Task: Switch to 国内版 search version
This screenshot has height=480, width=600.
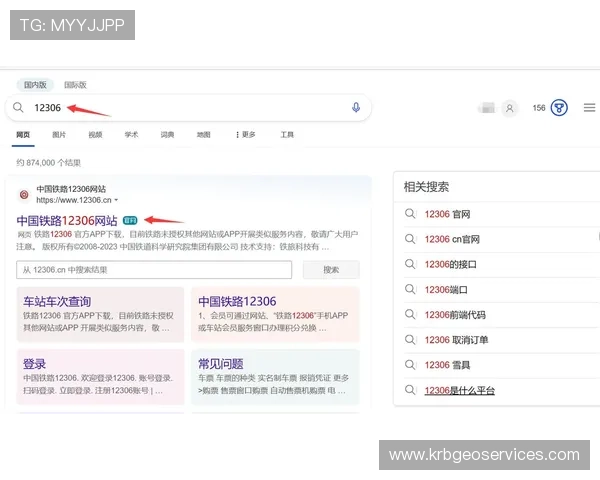Action: click(35, 85)
